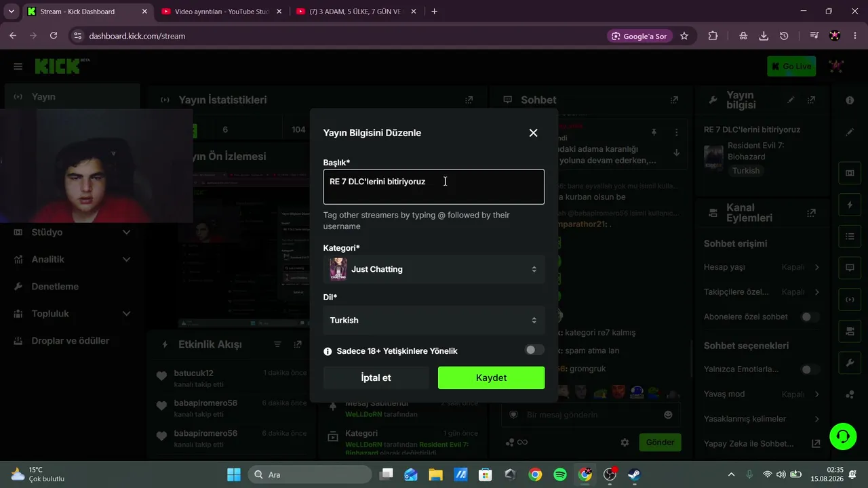Select Yayın in the left sidebar
This screenshot has height=488, width=868.
pyautogui.click(x=72, y=97)
